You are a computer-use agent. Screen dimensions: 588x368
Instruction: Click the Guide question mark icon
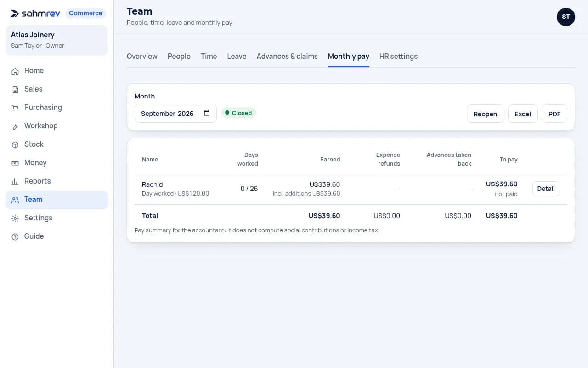coord(15,236)
